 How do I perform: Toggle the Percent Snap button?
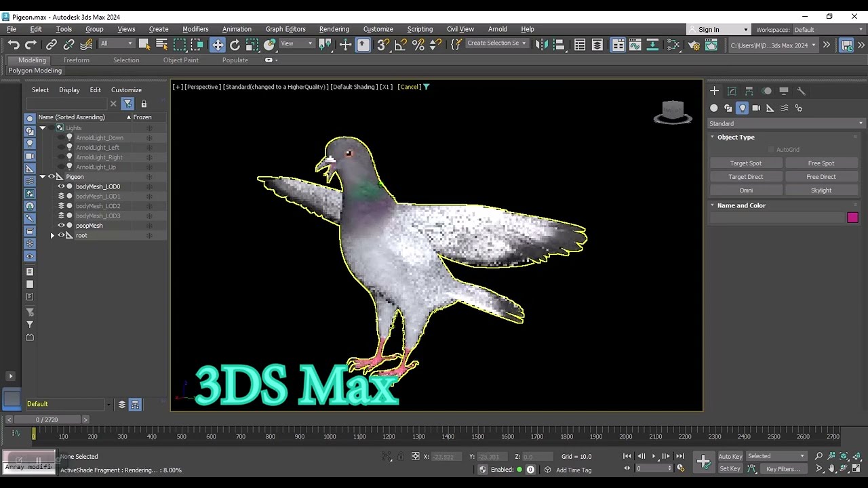coord(418,45)
